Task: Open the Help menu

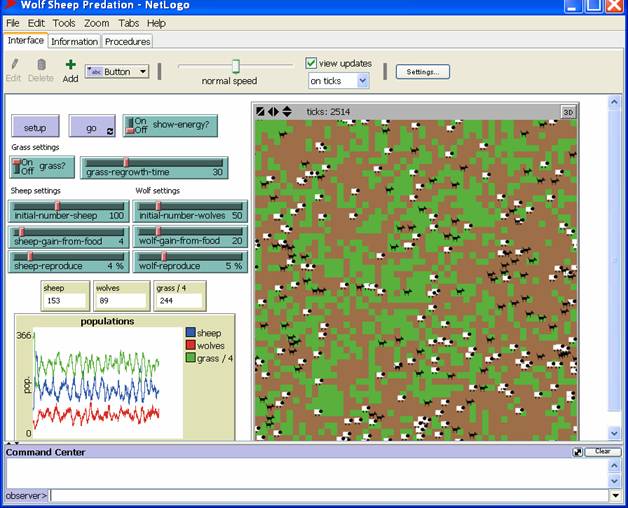Action: (x=156, y=23)
